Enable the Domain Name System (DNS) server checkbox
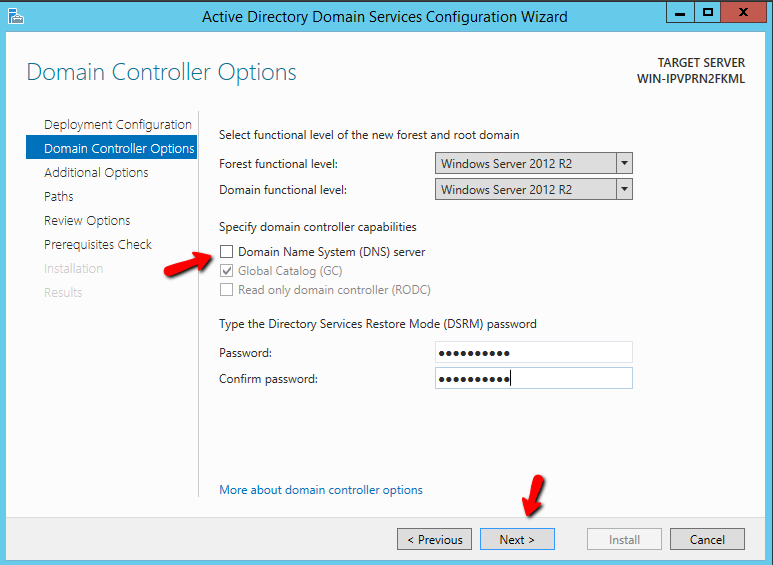773x565 pixels. pyautogui.click(x=226, y=251)
